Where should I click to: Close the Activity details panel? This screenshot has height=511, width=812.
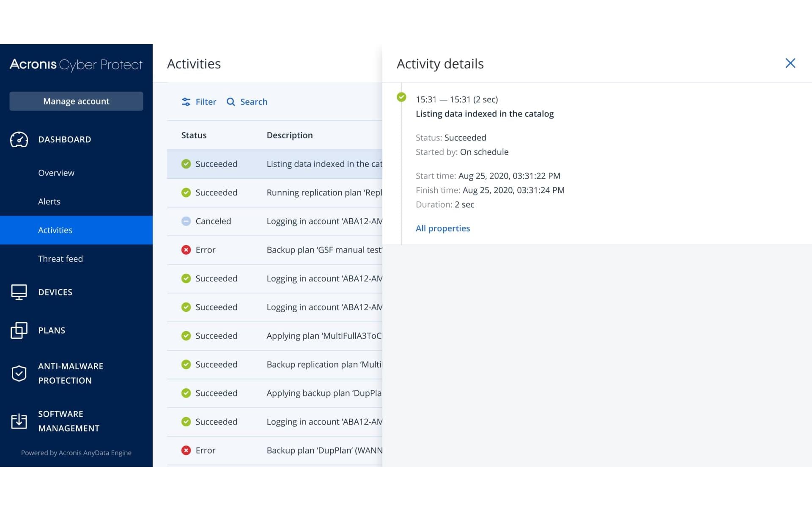[x=790, y=63]
